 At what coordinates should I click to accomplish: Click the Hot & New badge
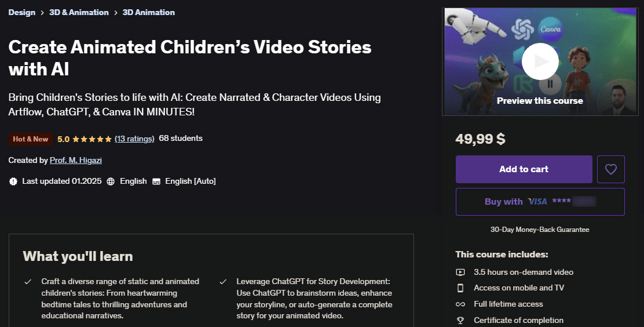[x=31, y=139]
